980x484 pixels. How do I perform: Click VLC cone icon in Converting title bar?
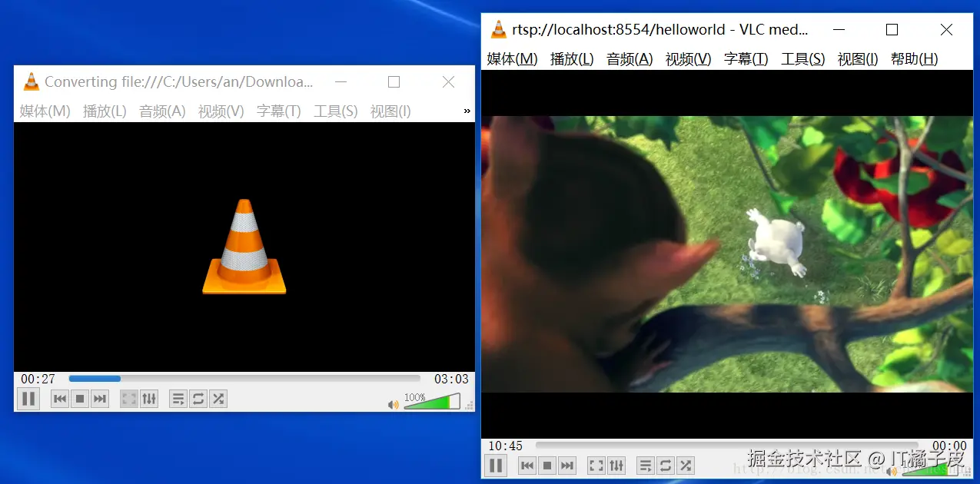click(x=32, y=81)
